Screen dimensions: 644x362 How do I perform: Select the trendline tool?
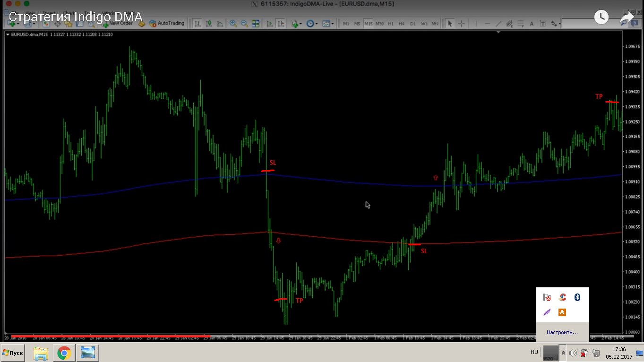(498, 24)
